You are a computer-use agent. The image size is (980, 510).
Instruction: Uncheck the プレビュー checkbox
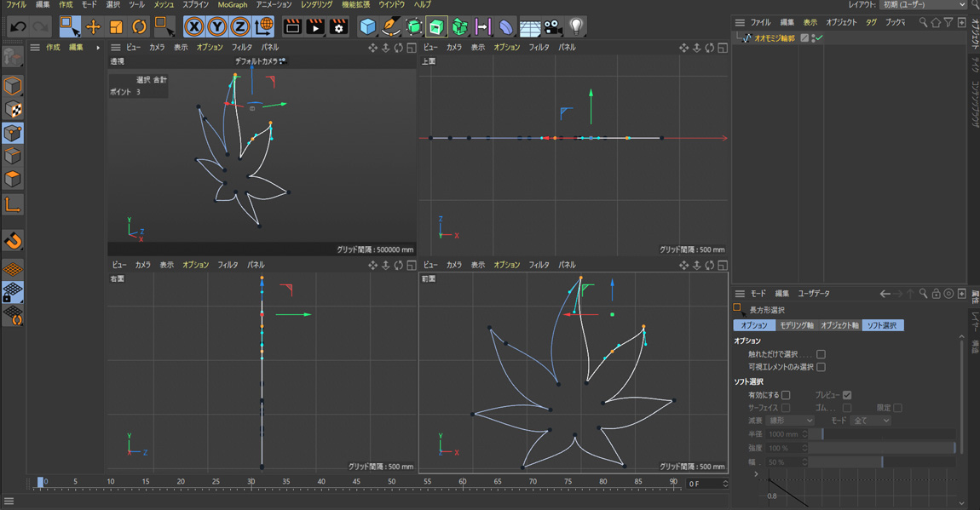point(847,395)
